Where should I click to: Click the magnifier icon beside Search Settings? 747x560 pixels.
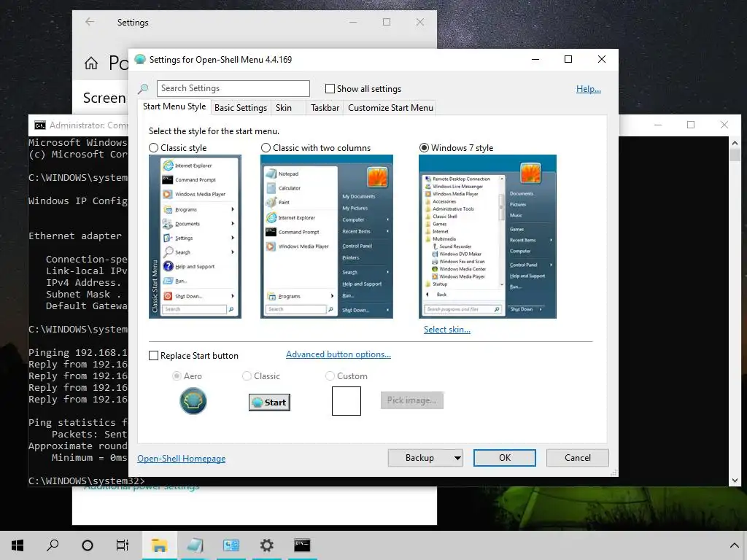[143, 88]
